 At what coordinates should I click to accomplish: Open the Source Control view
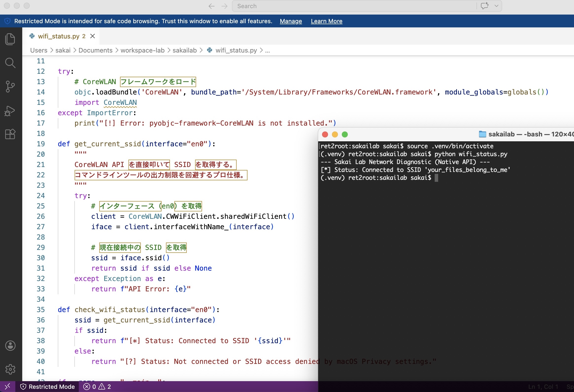pos(10,87)
